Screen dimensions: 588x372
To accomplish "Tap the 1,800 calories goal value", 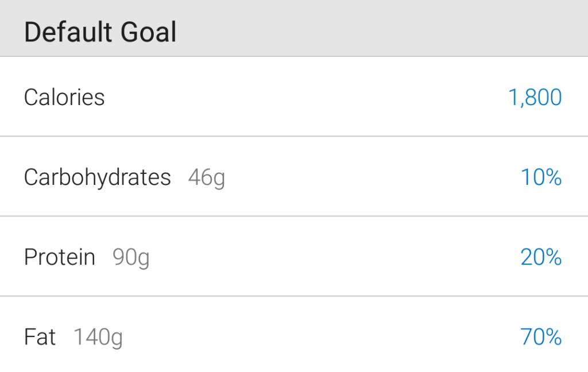I will 535,98.
